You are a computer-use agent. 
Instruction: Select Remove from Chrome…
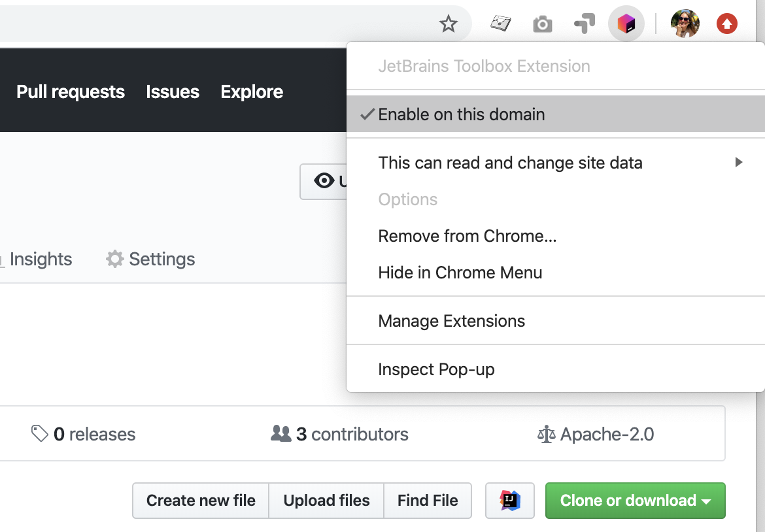(556, 236)
